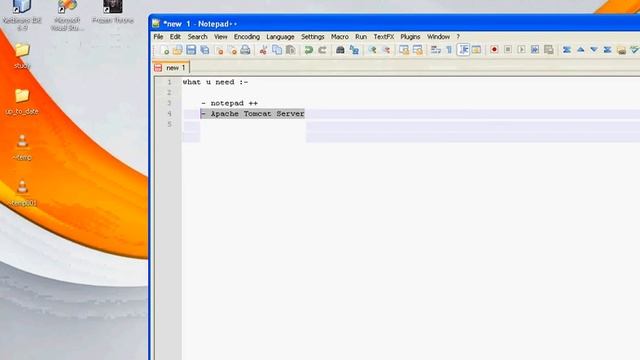Click the blue up-triangle toolbar icon
The image size is (640, 360).
coord(580,50)
